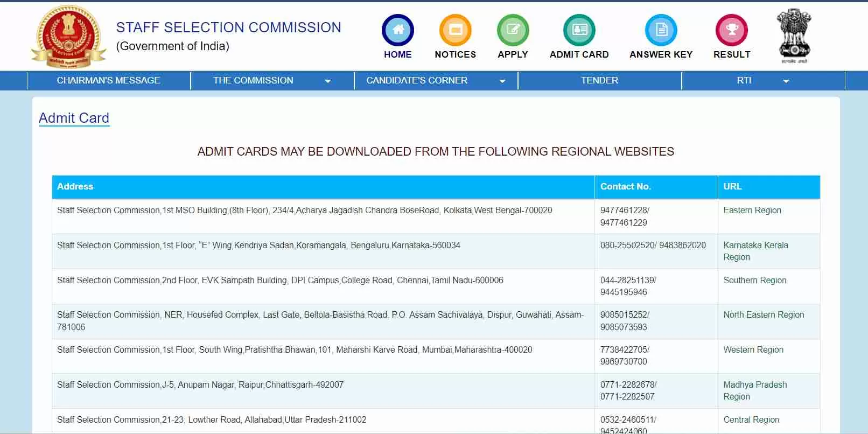Select the Guwahati, Assam address cell
The image size is (868, 434).
point(323,321)
